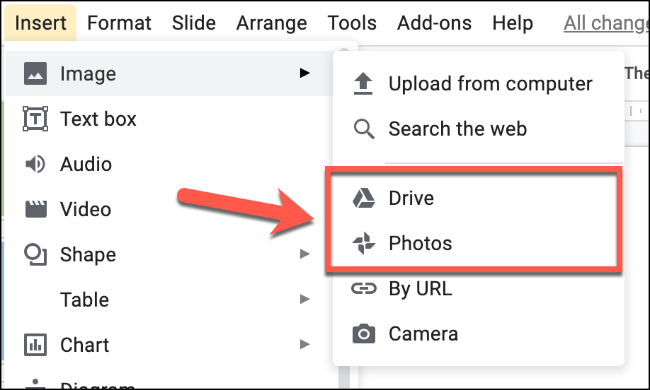The image size is (650, 390).
Task: Open the Add-ons menu
Action: tap(434, 23)
